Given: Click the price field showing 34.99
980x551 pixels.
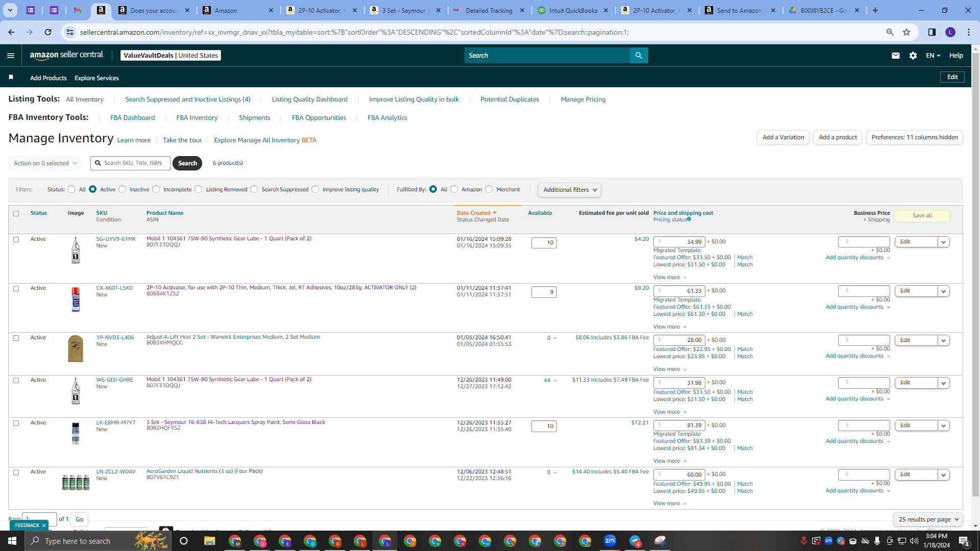Looking at the screenshot, I should 679,242.
